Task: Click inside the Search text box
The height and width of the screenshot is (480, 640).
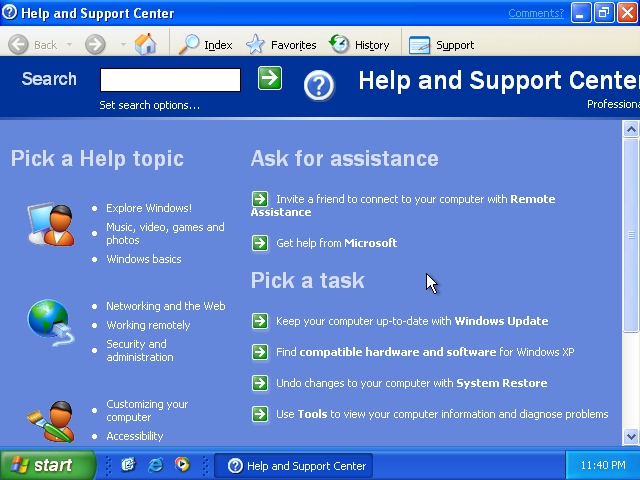Action: click(x=170, y=80)
